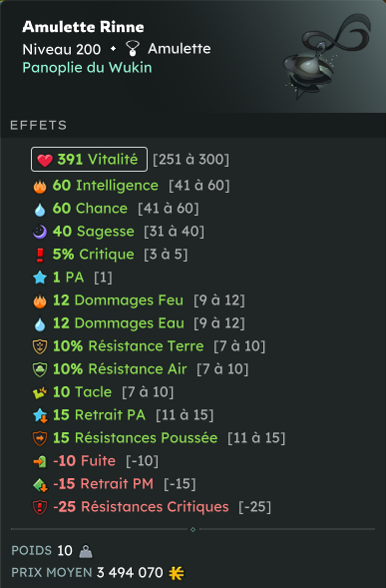Viewport: 386px width, 588px height.
Task: Click the red heart Vitalité icon
Action: 45,160
